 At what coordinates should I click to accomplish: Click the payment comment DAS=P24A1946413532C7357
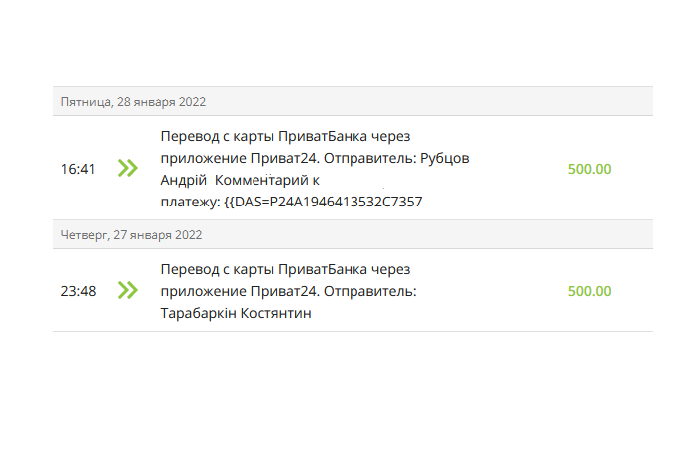click(x=329, y=202)
